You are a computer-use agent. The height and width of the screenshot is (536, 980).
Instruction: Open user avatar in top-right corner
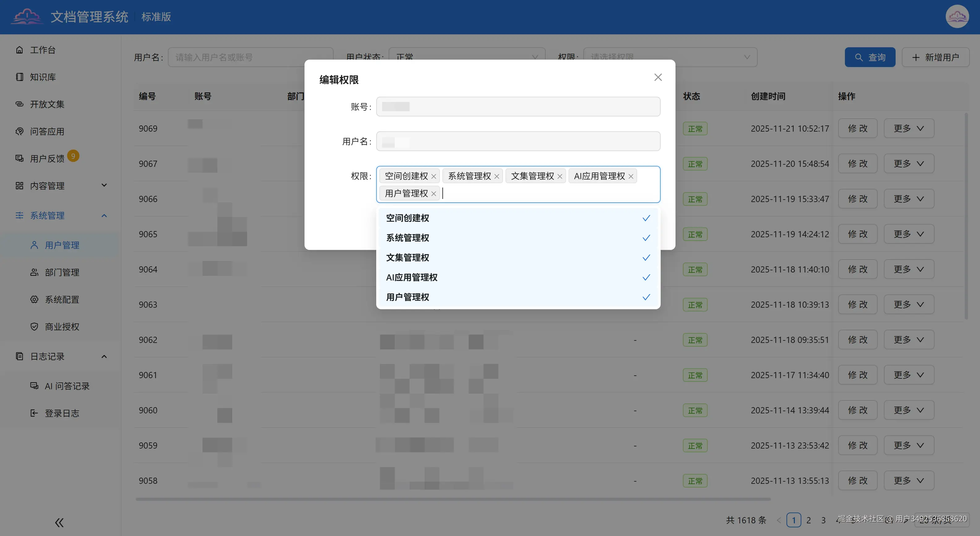(957, 17)
